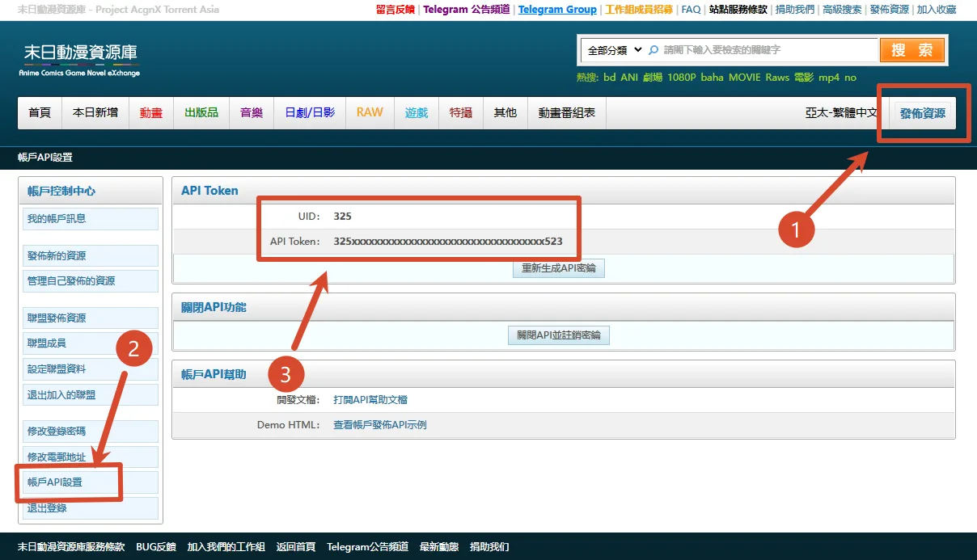Click hot search keyword mp4

[829, 78]
